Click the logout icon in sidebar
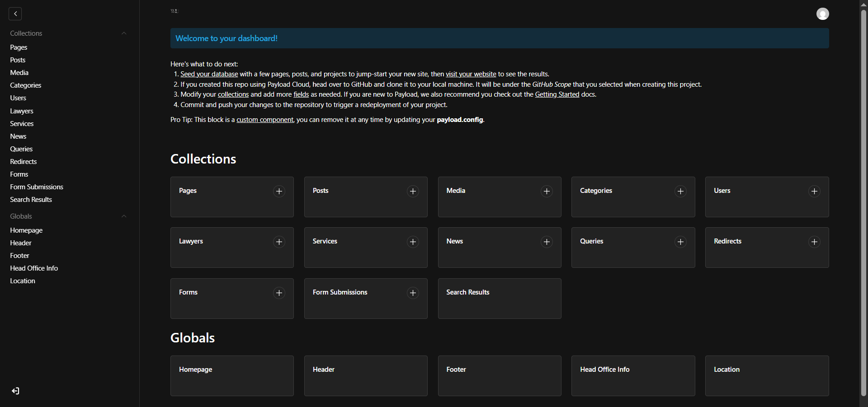Viewport: 868px width, 407px height. click(x=15, y=391)
